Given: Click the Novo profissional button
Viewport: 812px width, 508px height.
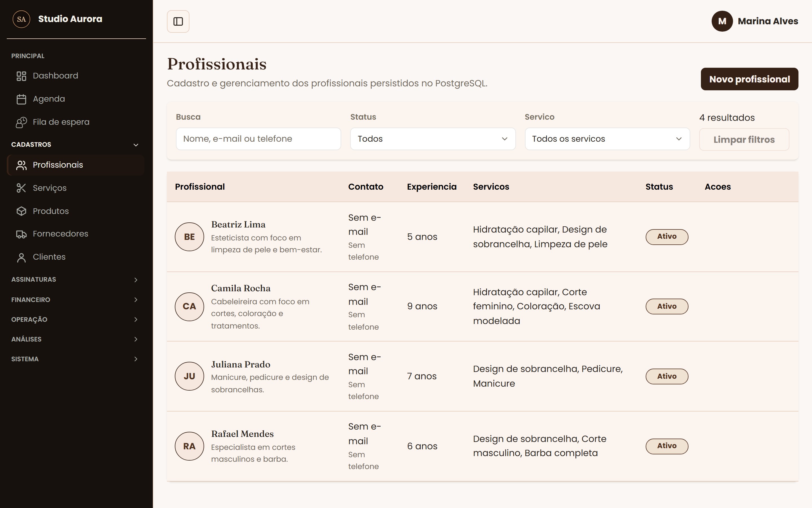Looking at the screenshot, I should tap(749, 79).
